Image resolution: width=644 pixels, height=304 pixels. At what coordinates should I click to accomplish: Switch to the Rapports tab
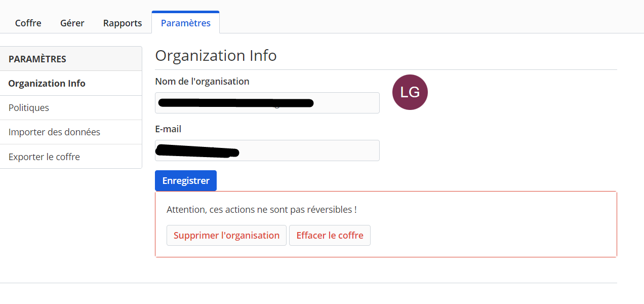click(x=122, y=23)
